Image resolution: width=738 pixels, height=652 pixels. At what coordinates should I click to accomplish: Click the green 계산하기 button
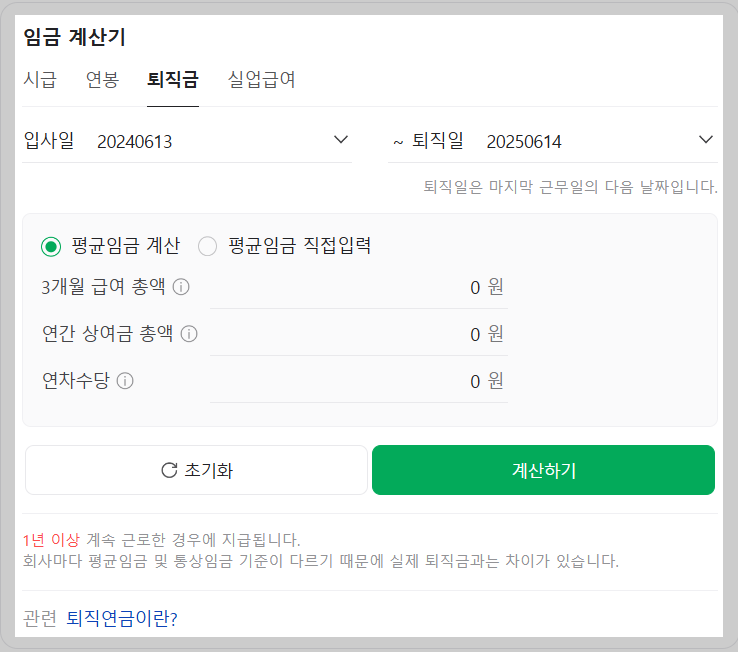pyautogui.click(x=544, y=470)
